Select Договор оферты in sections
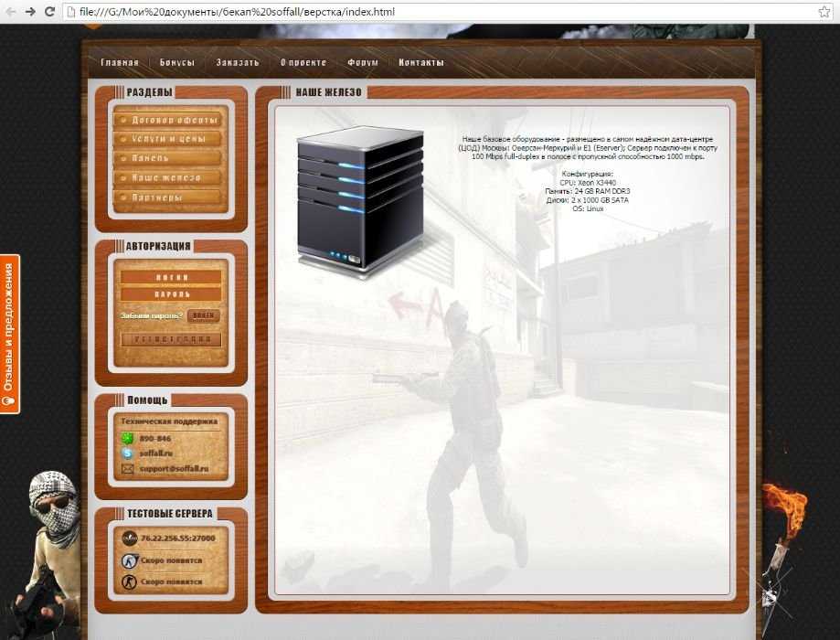Image resolution: width=840 pixels, height=640 pixels. [168, 120]
